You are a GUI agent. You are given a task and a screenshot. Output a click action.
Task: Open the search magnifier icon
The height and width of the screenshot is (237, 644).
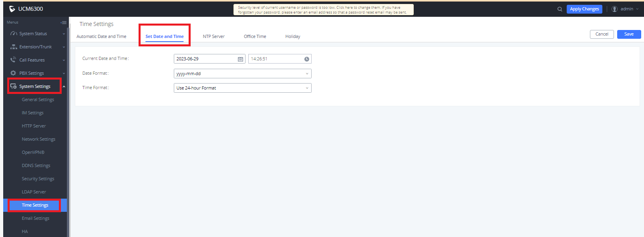tap(560, 9)
